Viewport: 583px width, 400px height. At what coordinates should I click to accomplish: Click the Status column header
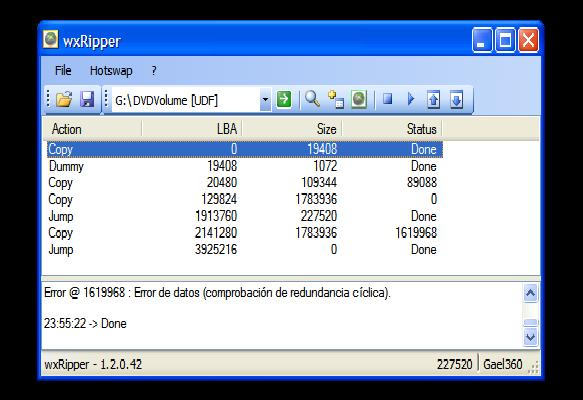coord(392,129)
